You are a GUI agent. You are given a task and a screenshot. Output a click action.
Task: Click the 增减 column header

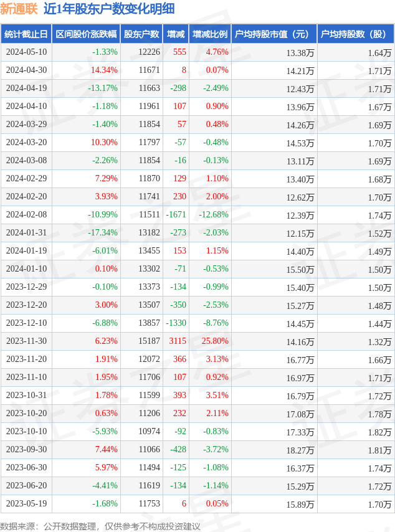pos(176,34)
